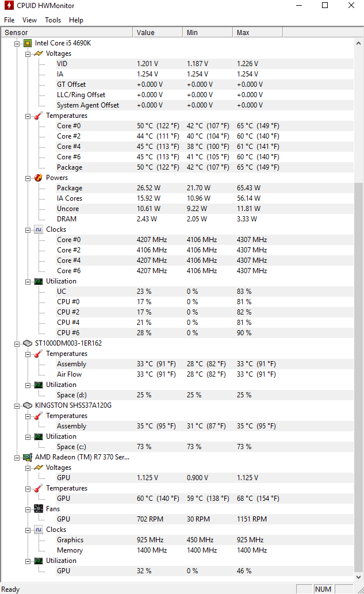
Task: Click the Intel Core i5 4690K CPU chip icon
Action: click(27, 43)
